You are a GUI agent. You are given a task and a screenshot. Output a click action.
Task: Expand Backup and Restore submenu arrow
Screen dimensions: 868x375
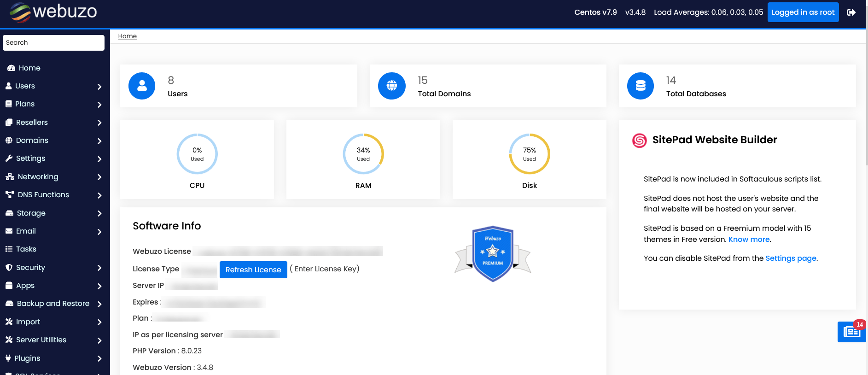coord(99,304)
